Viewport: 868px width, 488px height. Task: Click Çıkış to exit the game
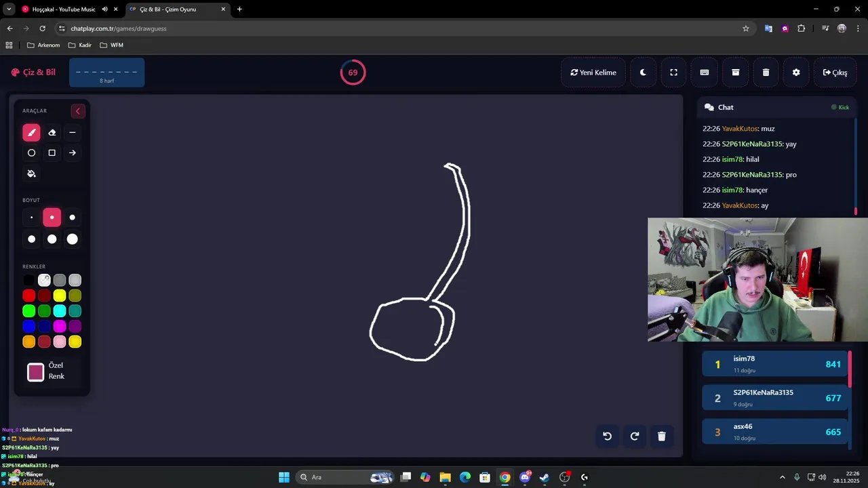tap(835, 73)
